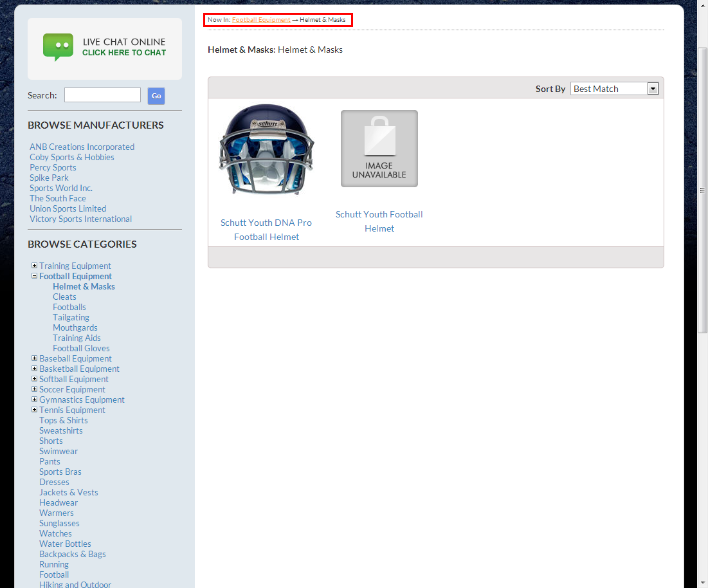Select the Training Aids subcategory

(x=77, y=338)
